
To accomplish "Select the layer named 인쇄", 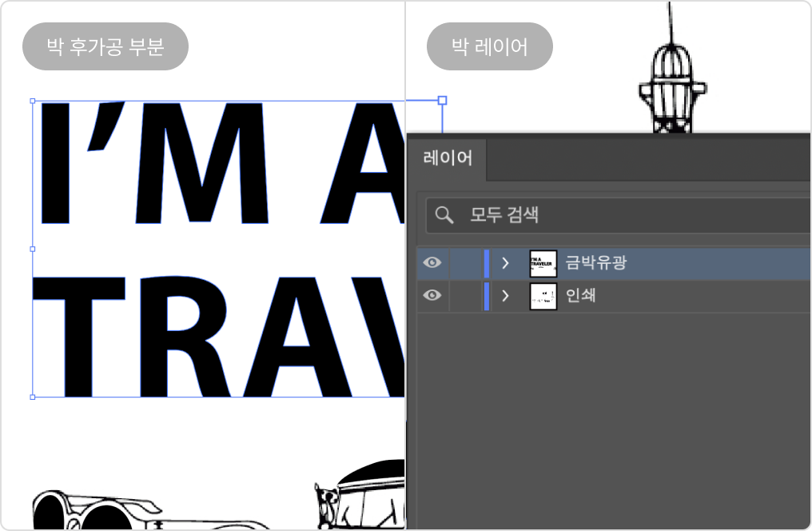I will (x=580, y=296).
